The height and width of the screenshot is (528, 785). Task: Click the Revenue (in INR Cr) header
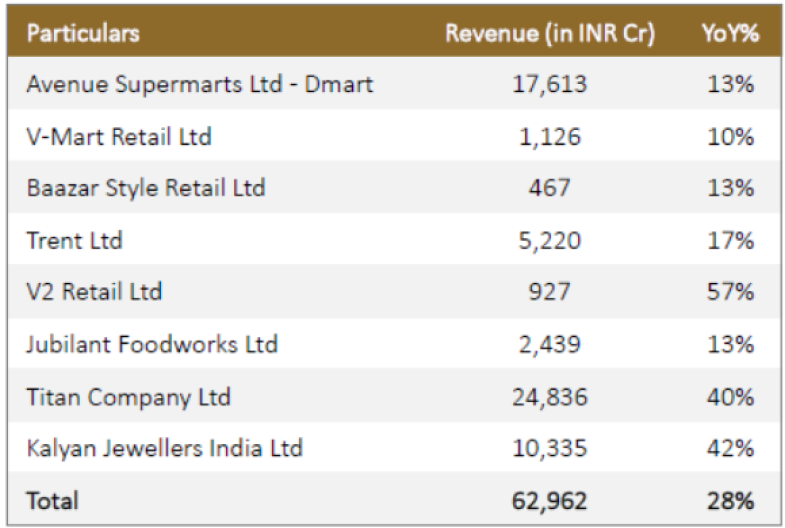coord(550,34)
